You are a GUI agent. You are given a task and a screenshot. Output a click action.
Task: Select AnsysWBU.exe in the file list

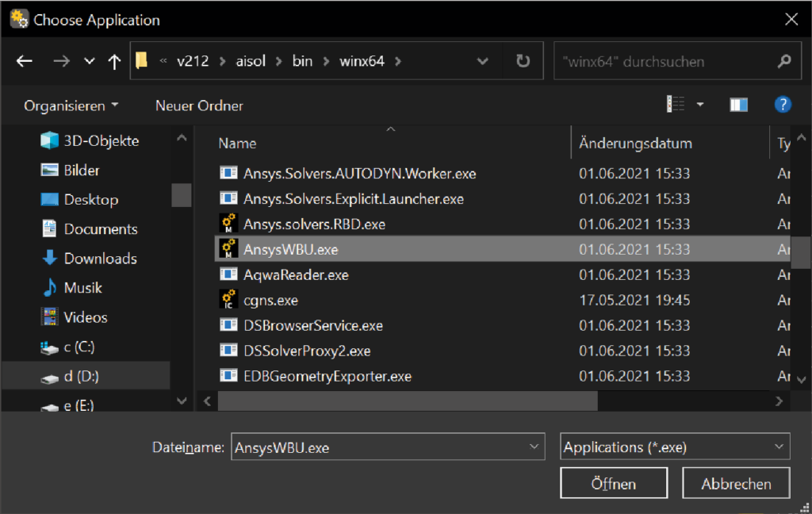pos(290,250)
